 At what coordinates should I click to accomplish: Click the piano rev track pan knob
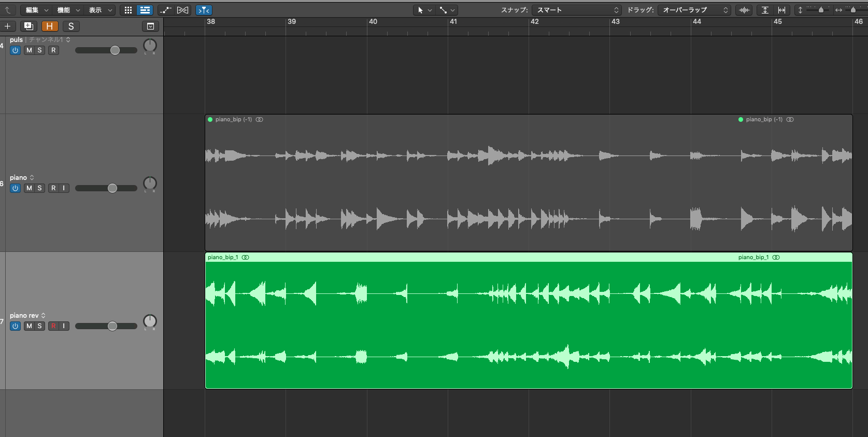click(150, 321)
